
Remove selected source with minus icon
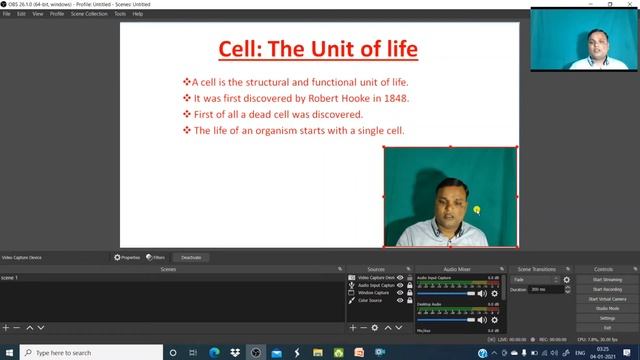coord(364,328)
